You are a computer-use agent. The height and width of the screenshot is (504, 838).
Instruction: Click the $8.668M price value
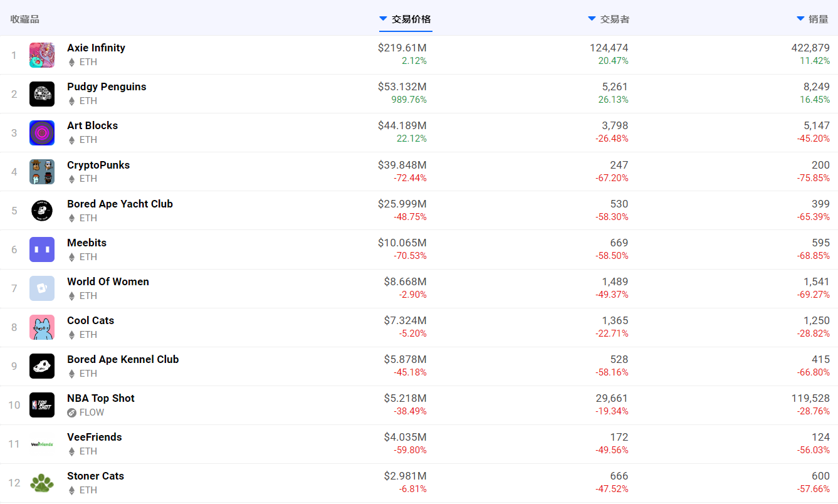406,281
